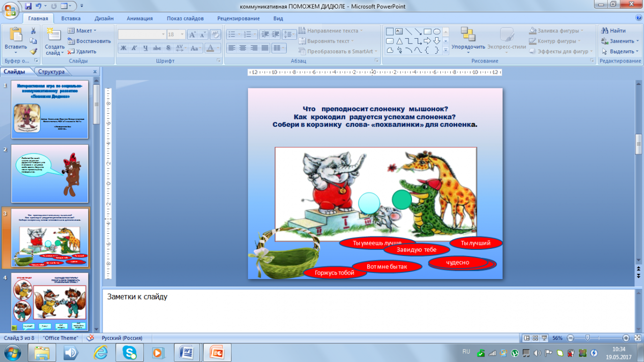Click Заменить replace button
The image size is (644, 362).
(620, 41)
